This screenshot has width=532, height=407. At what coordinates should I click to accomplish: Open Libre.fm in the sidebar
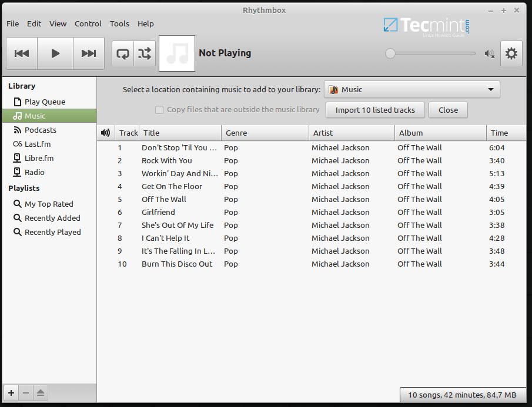coord(49,158)
